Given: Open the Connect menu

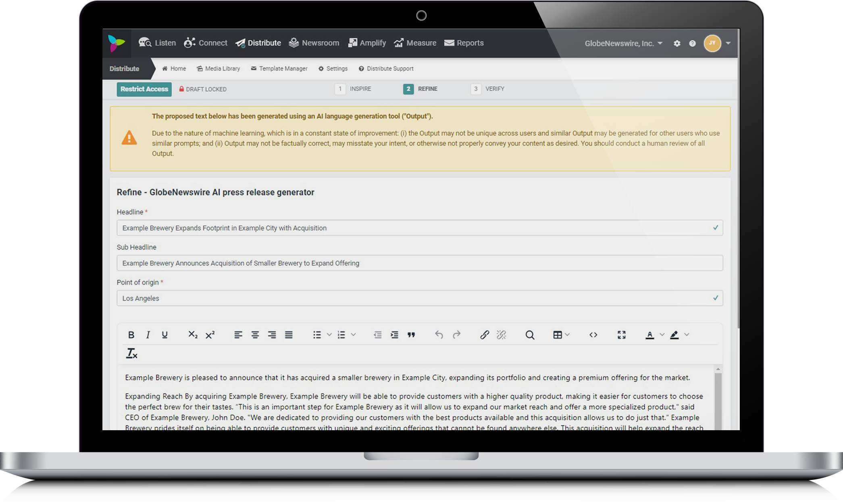Looking at the screenshot, I should [206, 43].
